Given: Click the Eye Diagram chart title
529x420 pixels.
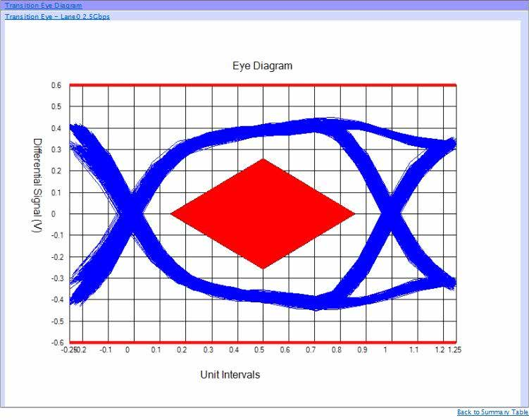Looking at the screenshot, I should (263, 66).
